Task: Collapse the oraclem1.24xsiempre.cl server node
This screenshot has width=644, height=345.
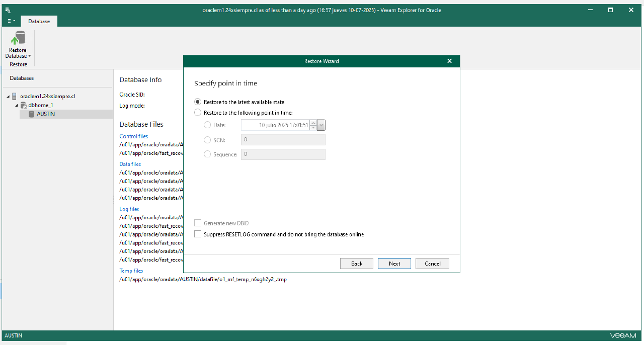Action: pyautogui.click(x=8, y=97)
